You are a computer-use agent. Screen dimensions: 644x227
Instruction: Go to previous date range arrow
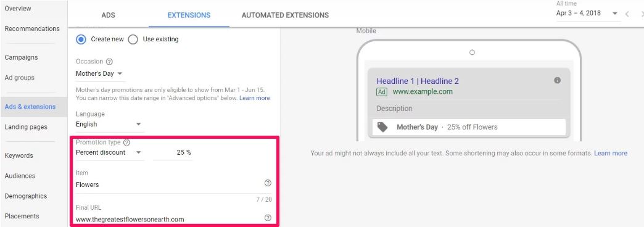point(627,14)
